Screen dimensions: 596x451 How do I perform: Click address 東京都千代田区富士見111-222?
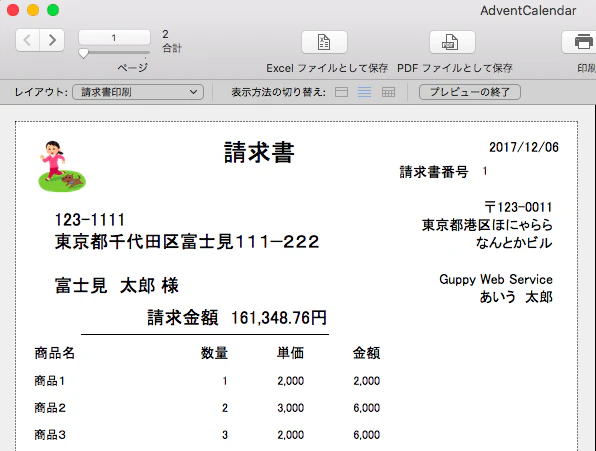[x=187, y=242]
